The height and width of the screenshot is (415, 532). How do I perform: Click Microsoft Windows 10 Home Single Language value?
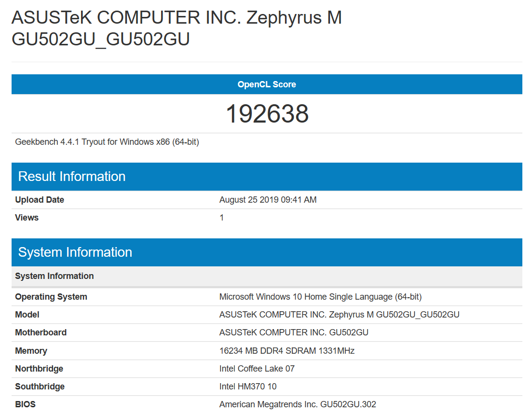[320, 297]
